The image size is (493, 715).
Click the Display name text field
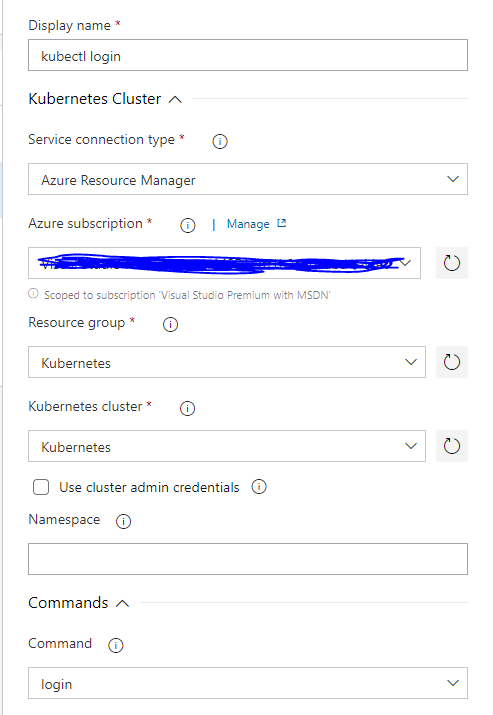pos(248,55)
